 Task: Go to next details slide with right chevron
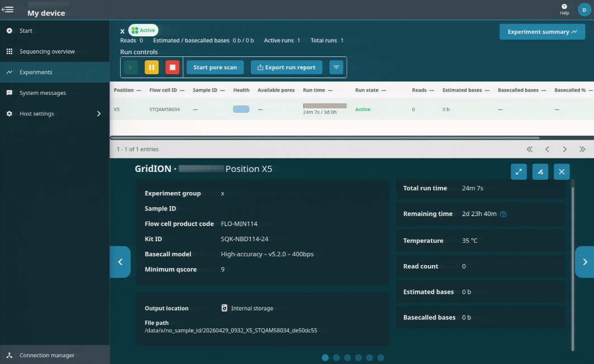pos(585,262)
